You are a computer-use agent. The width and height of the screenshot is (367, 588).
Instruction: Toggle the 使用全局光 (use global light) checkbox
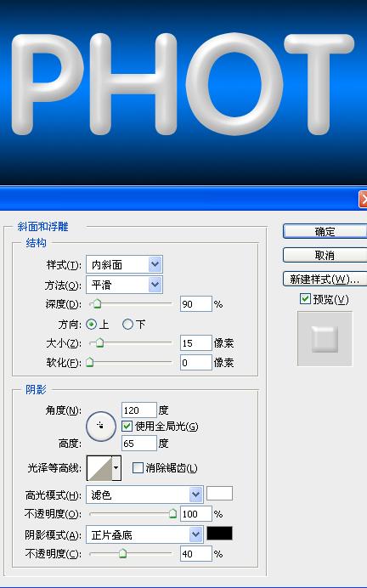127,426
